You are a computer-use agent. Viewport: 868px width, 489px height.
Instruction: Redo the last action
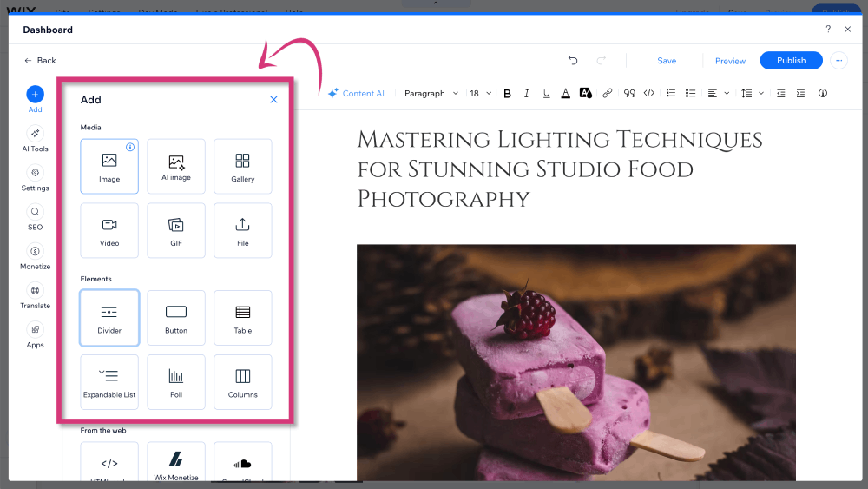(602, 60)
